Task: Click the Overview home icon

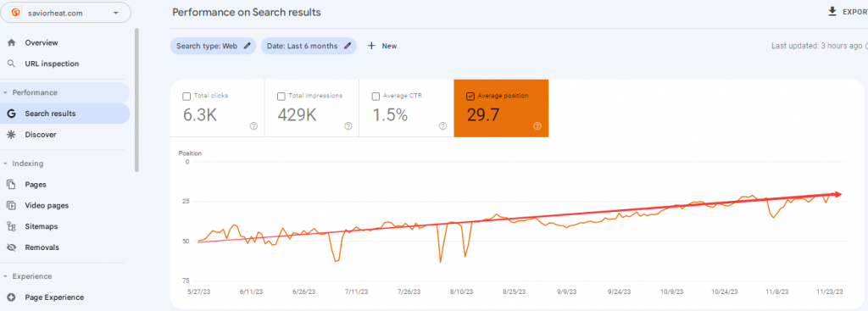Action: click(x=11, y=42)
